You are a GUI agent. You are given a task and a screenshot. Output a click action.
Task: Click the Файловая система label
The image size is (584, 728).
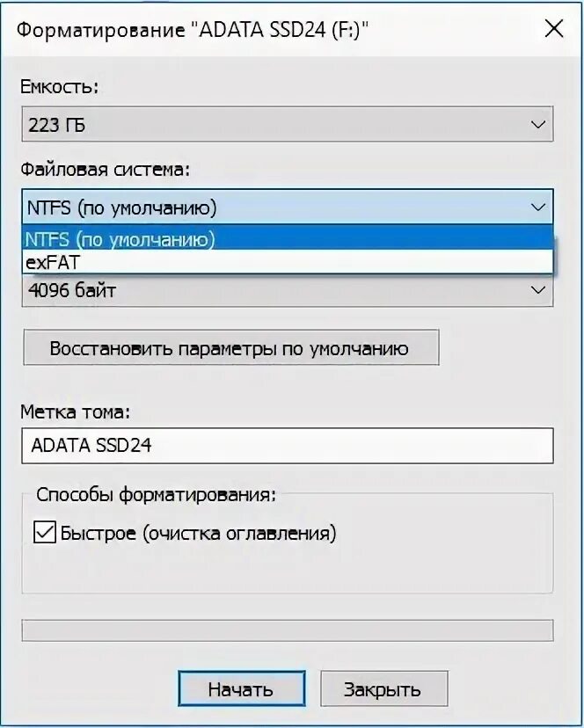(105, 170)
